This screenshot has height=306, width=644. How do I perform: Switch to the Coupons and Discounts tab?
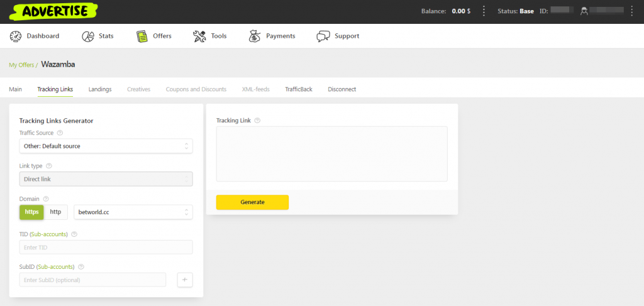[x=196, y=89]
